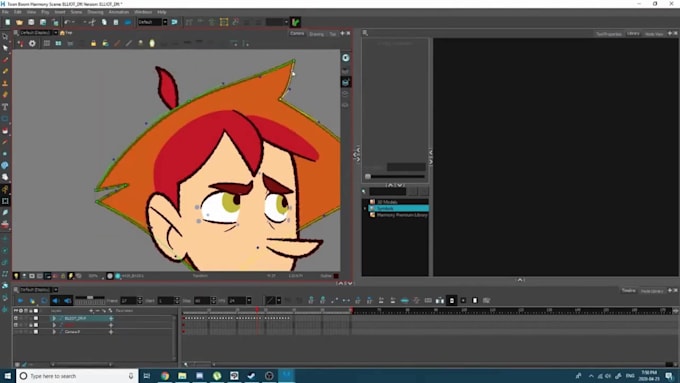The width and height of the screenshot is (680, 383).
Task: Select the Harmony Premium Library folder
Action: 402,215
